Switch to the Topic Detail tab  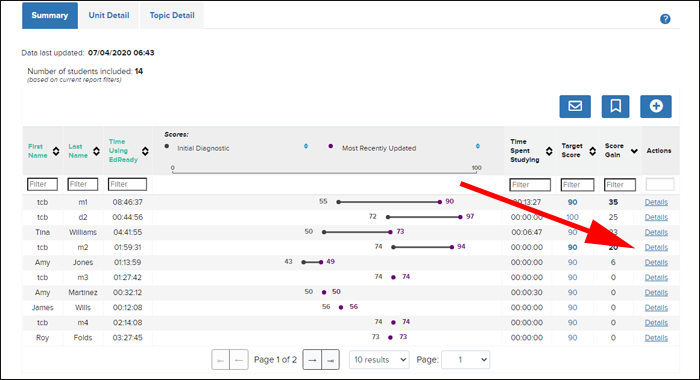click(x=172, y=15)
